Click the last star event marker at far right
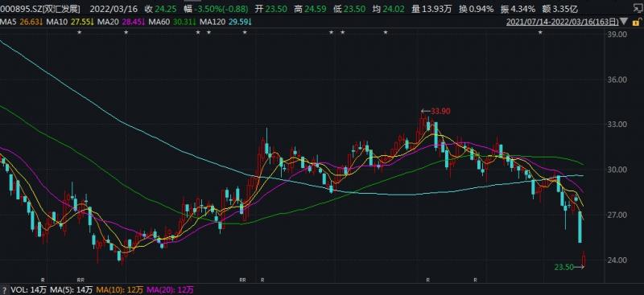 (x=540, y=32)
